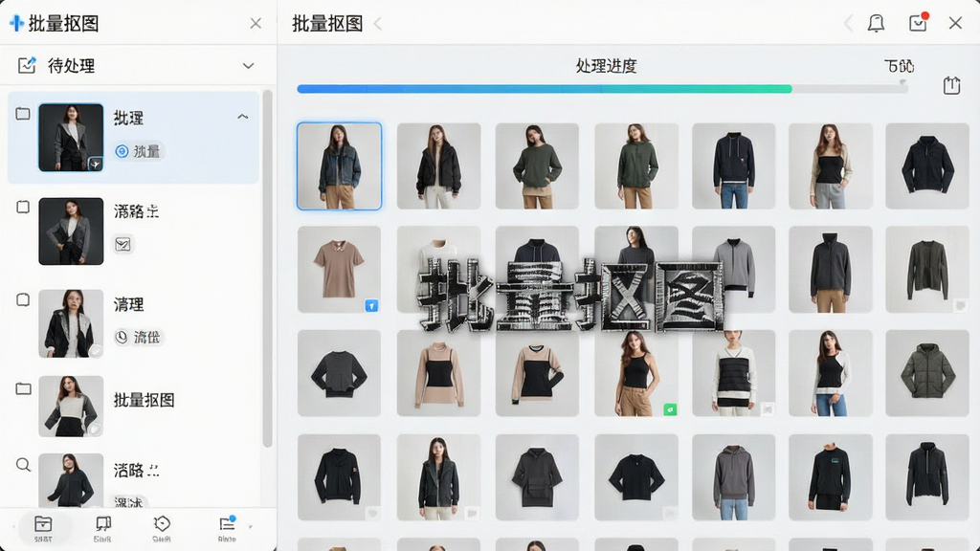The height and width of the screenshot is (551, 980).
Task: Click the blue plus logo beside 批量抠图
Action: 17,23
